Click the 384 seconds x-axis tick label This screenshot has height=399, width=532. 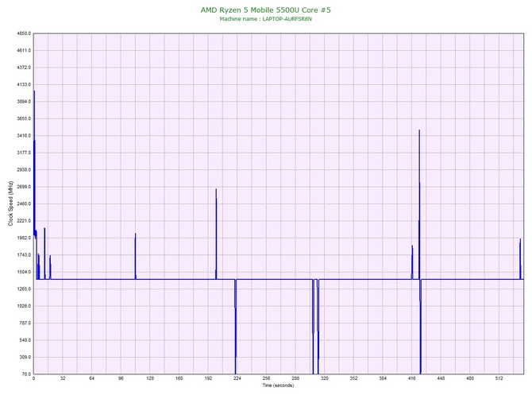383,378
